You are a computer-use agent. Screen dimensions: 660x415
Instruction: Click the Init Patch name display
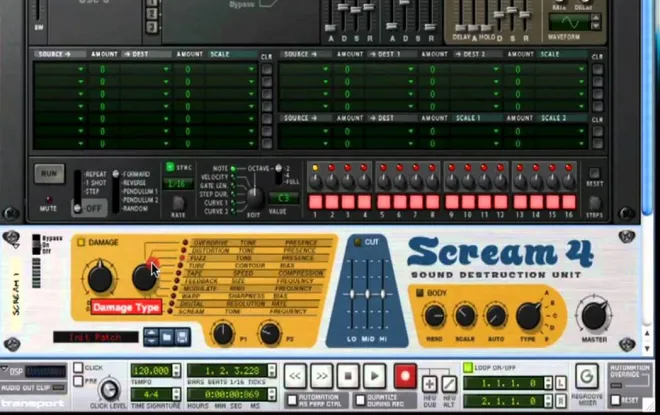click(96, 337)
